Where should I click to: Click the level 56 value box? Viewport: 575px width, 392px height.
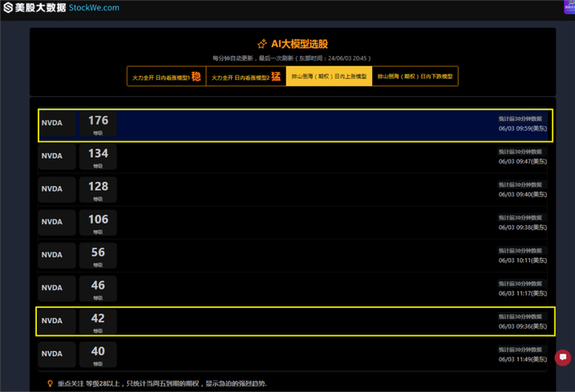click(98, 256)
